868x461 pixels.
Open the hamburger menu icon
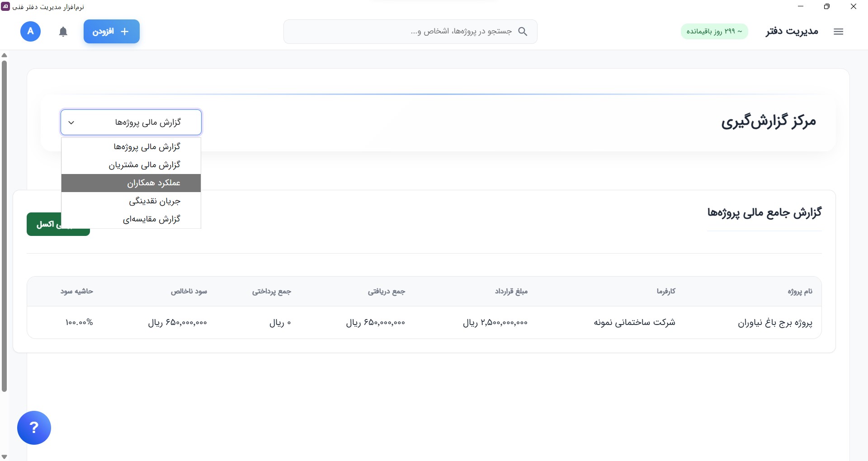(838, 32)
